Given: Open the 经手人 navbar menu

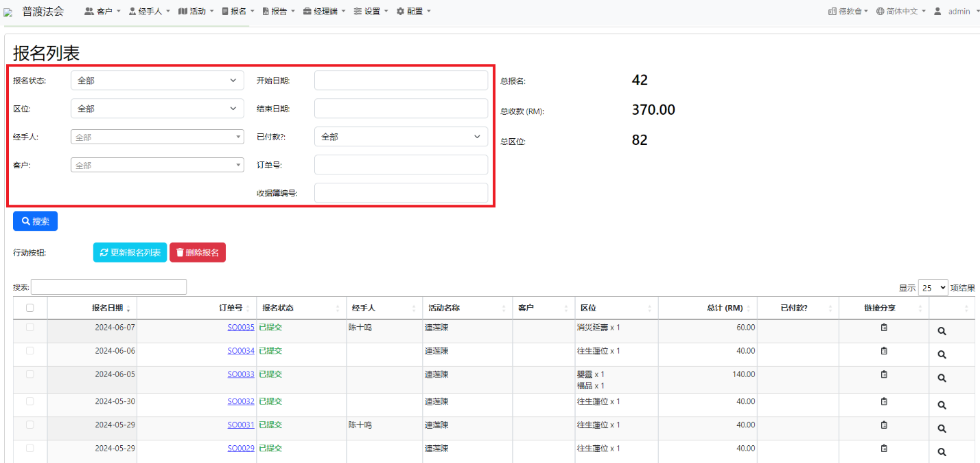Looking at the screenshot, I should 150,11.
